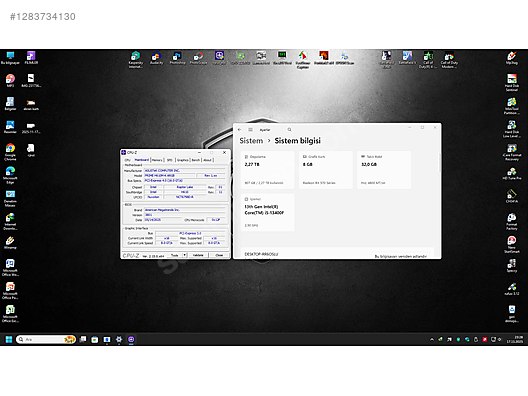Open the SPD tab in CPU-Z
The width and height of the screenshot is (528, 396).
click(170, 160)
